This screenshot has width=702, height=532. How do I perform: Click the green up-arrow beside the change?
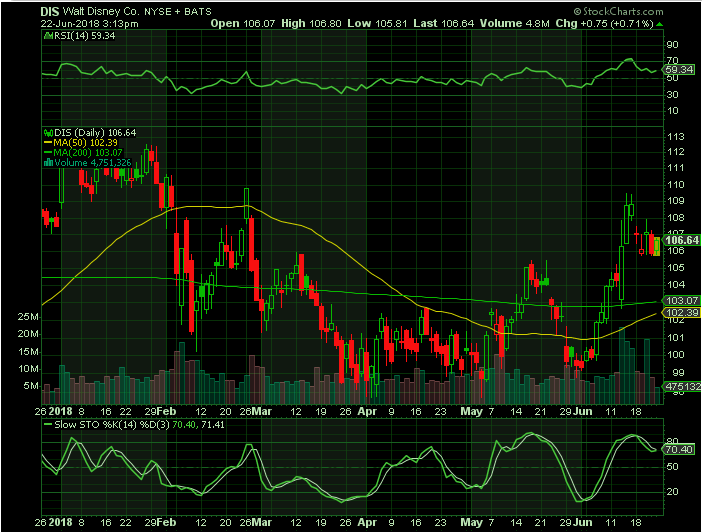(x=659, y=24)
